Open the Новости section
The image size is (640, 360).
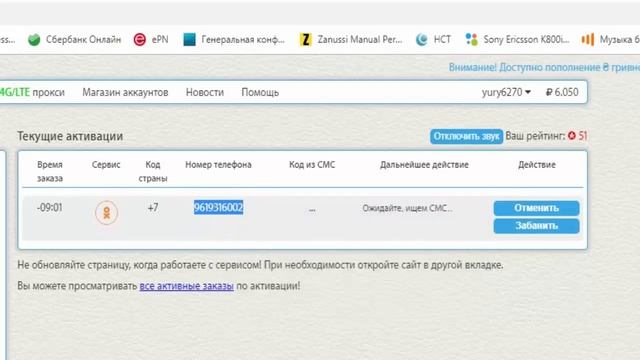(205, 92)
